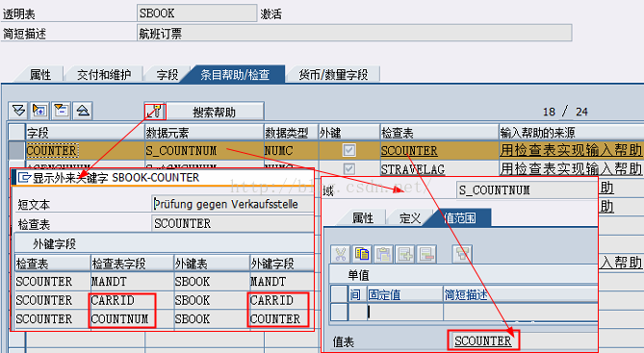Click the foreign key (key) icon
Viewport: 644px width, 353px height.
pyautogui.click(x=155, y=112)
